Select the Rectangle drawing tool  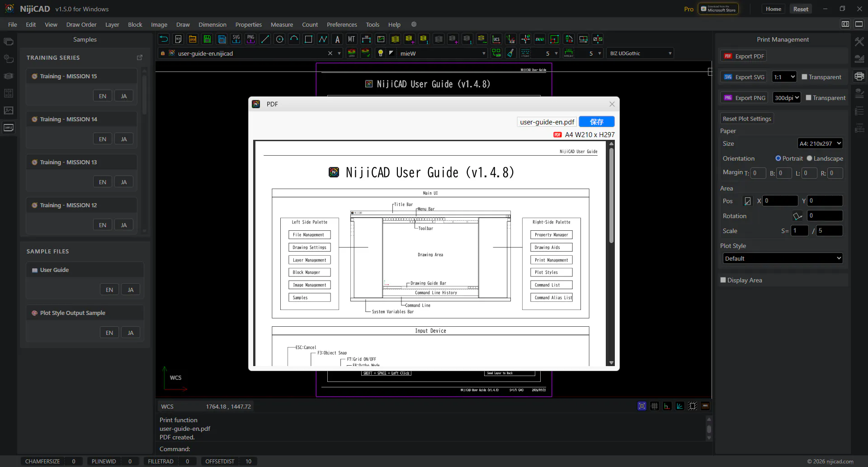pos(308,39)
